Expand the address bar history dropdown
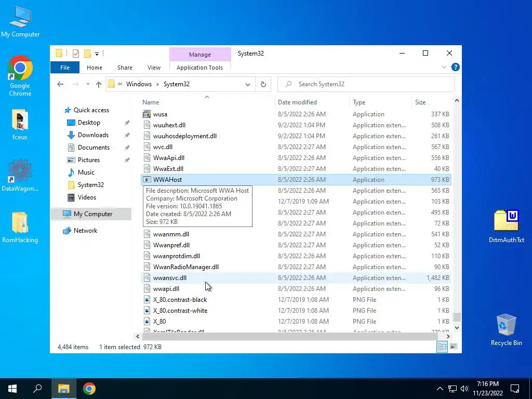Image resolution: width=532 pixels, height=399 pixels. coord(248,85)
